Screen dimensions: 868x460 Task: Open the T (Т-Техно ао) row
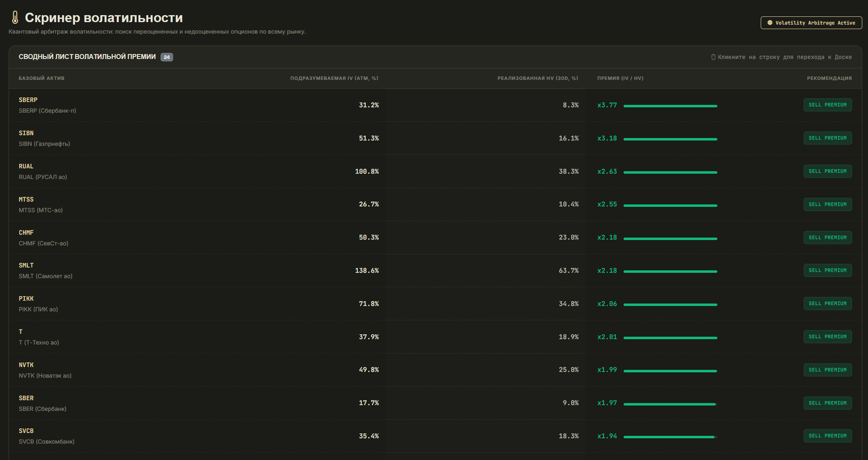(x=435, y=337)
